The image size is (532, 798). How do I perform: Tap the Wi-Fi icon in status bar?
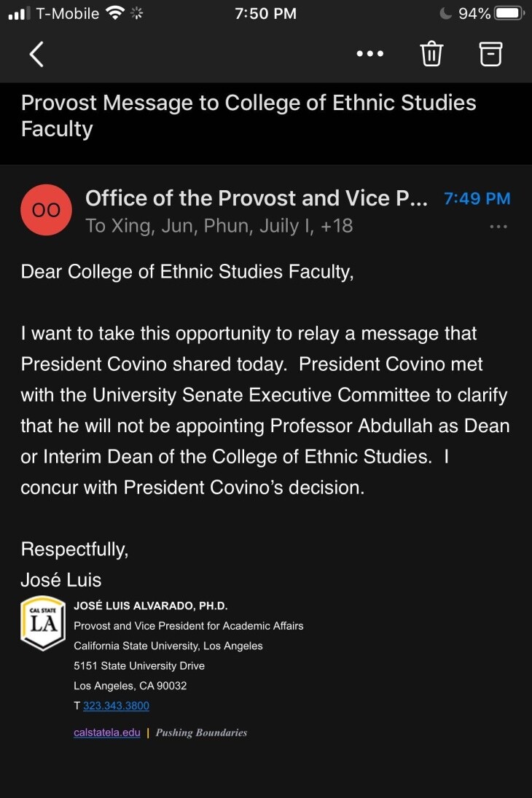[x=114, y=13]
